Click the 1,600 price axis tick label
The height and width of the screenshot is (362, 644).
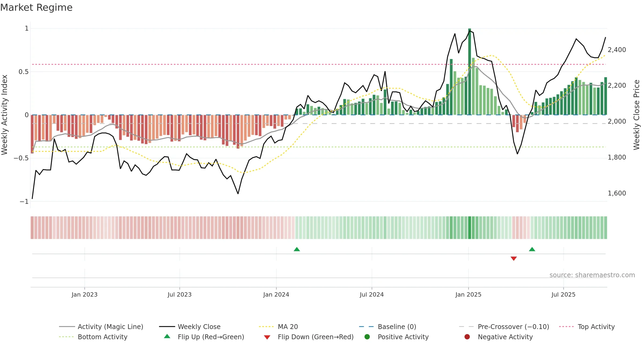point(617,193)
